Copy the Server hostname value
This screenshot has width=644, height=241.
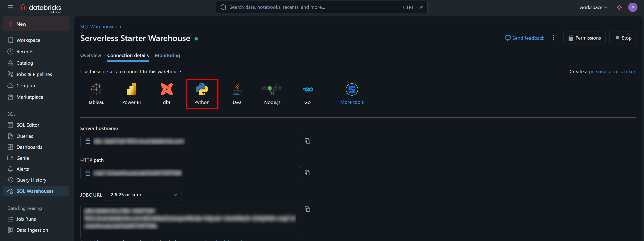pyautogui.click(x=307, y=141)
